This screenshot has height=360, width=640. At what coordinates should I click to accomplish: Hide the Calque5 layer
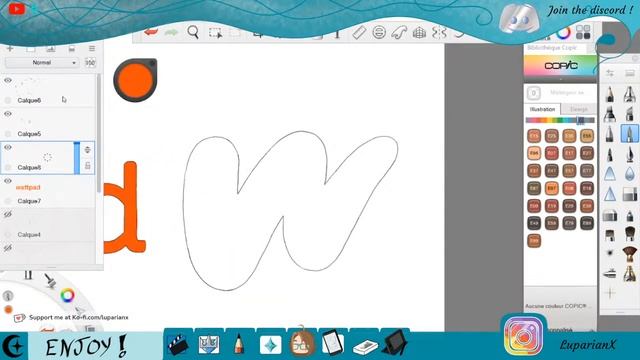pyautogui.click(x=8, y=114)
